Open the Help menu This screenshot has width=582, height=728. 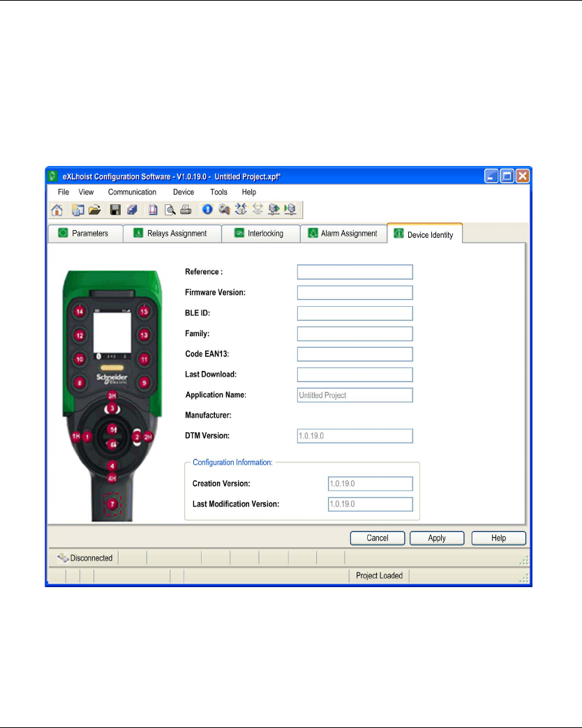click(248, 192)
